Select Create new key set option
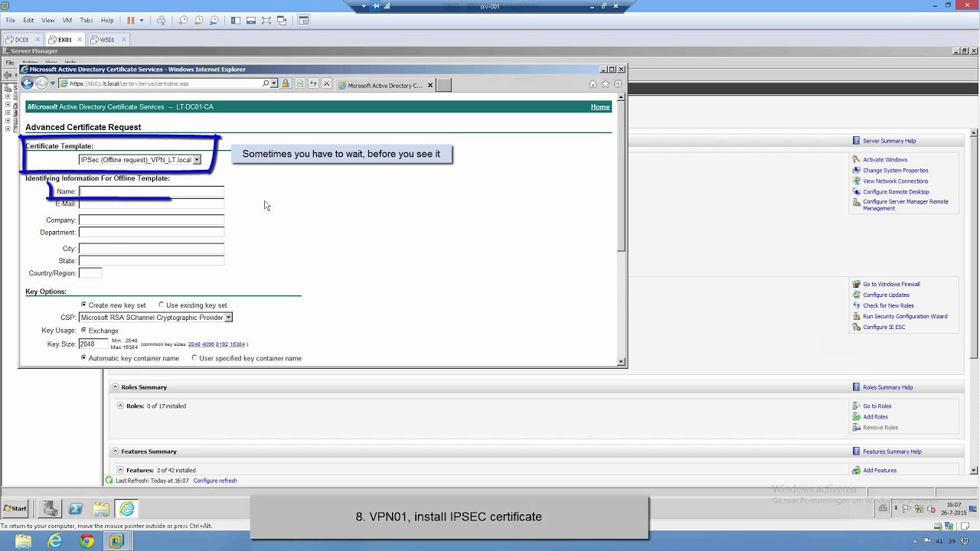The height and width of the screenshot is (551, 980). click(x=84, y=305)
